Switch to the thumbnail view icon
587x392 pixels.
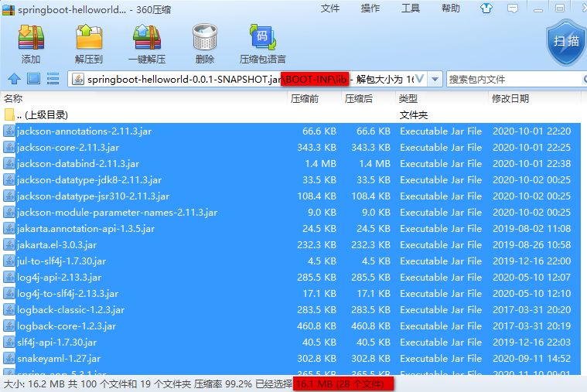click(x=34, y=79)
